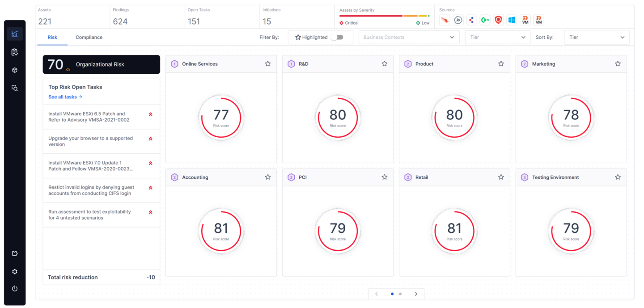Switch to the Compliance tab
Image resolution: width=644 pixels, height=308 pixels.
pos(89,38)
